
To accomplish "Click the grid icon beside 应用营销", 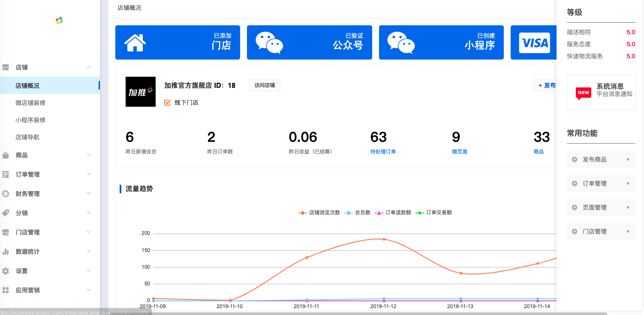I will click(x=6, y=290).
